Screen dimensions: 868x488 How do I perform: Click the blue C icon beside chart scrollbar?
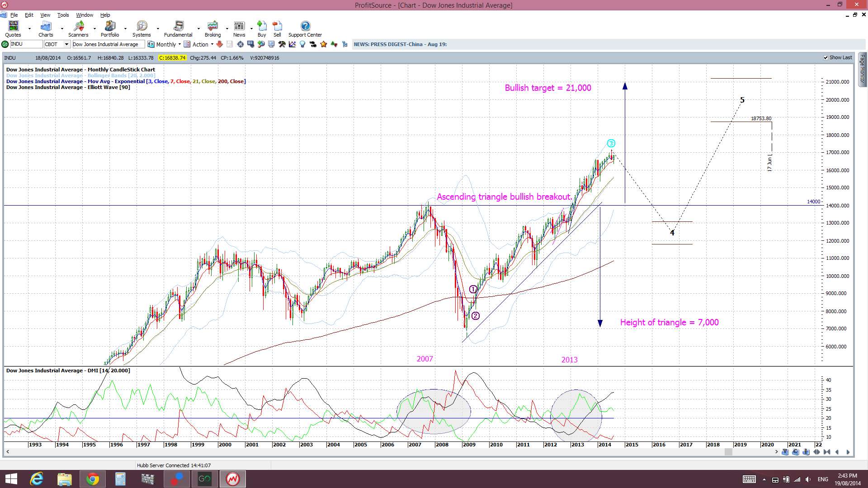coord(796,452)
